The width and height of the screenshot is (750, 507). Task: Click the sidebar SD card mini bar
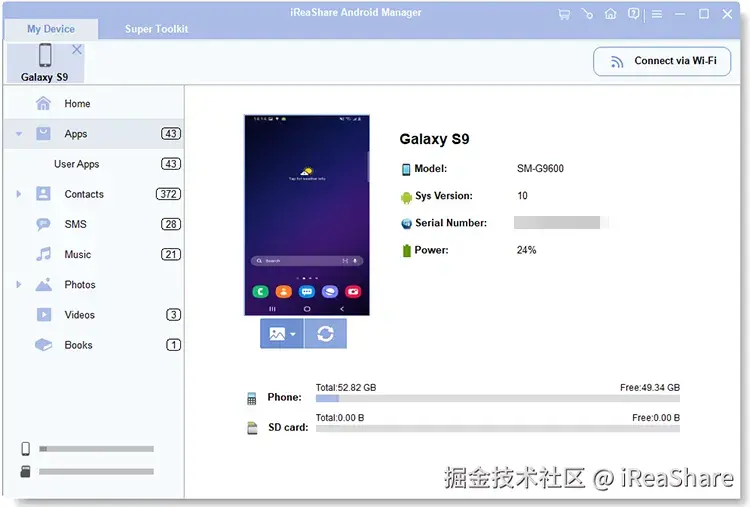[x=96, y=472]
